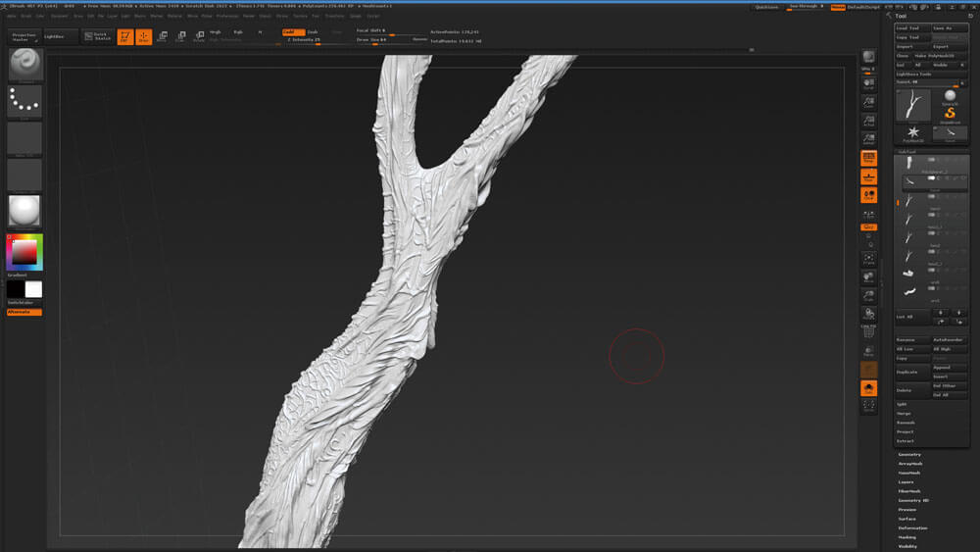This screenshot has height=552, width=980.
Task: Switch to Scale mode beside Draw button
Action: point(180,37)
